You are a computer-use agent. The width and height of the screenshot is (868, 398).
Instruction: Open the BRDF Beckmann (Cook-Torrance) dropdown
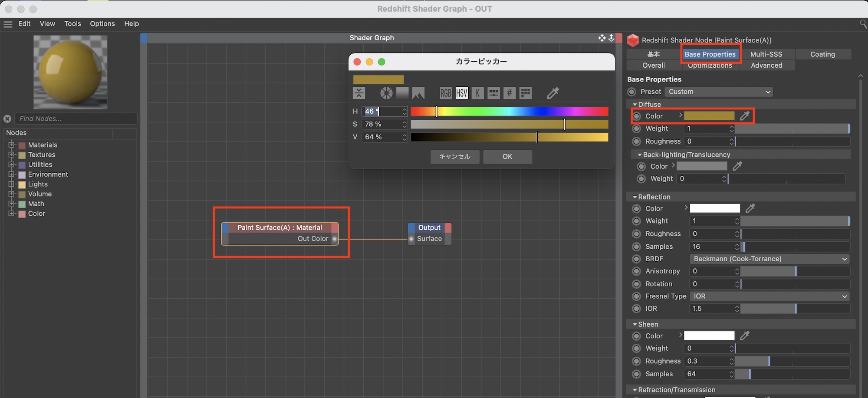pyautogui.click(x=769, y=259)
